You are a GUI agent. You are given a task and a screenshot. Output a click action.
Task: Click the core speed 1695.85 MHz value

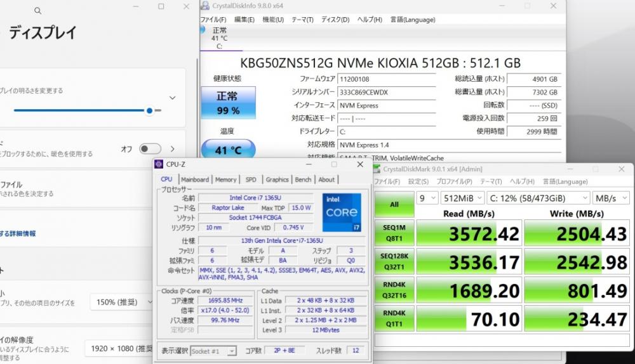[225, 301]
